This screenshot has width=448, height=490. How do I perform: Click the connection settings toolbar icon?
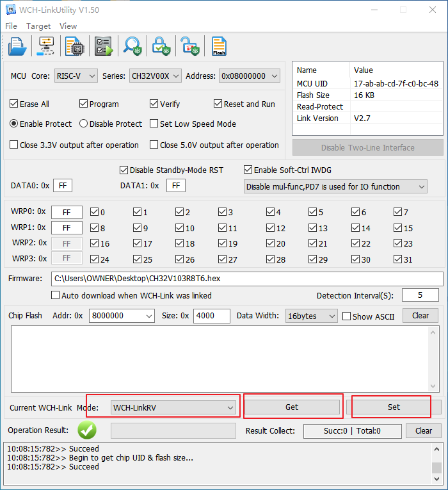47,46
